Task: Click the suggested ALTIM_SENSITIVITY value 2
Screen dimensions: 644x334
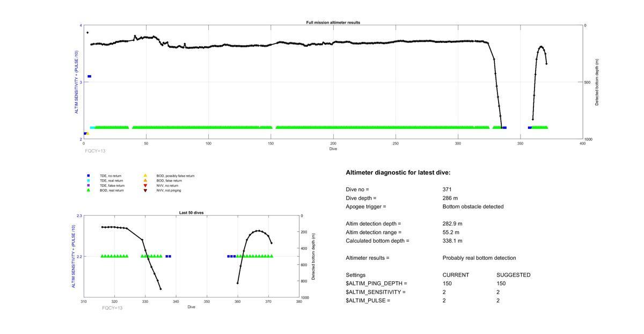Action: point(498,292)
